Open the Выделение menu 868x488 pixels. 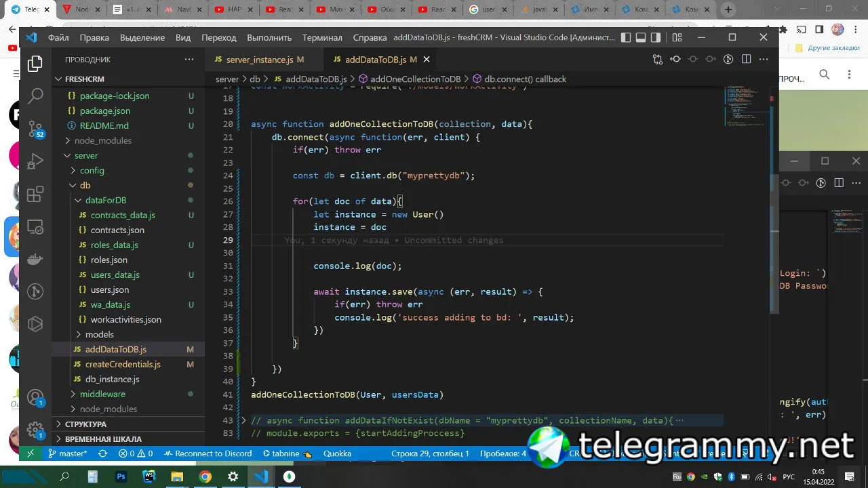(x=142, y=37)
